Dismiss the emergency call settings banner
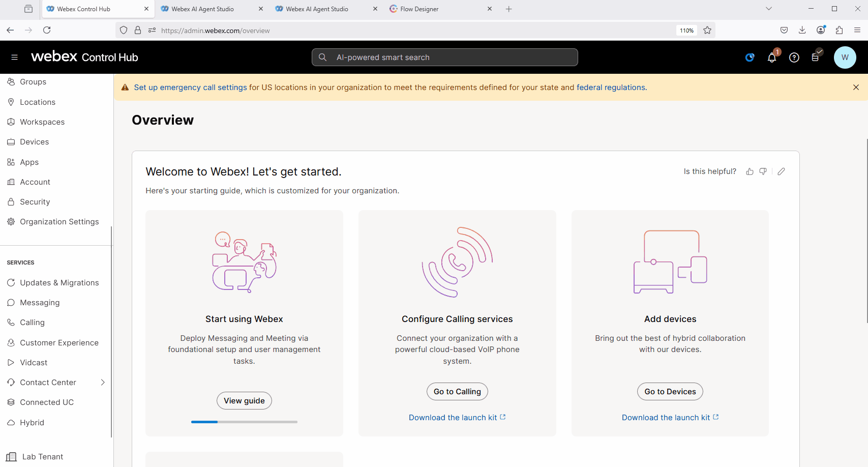868x467 pixels. click(856, 87)
